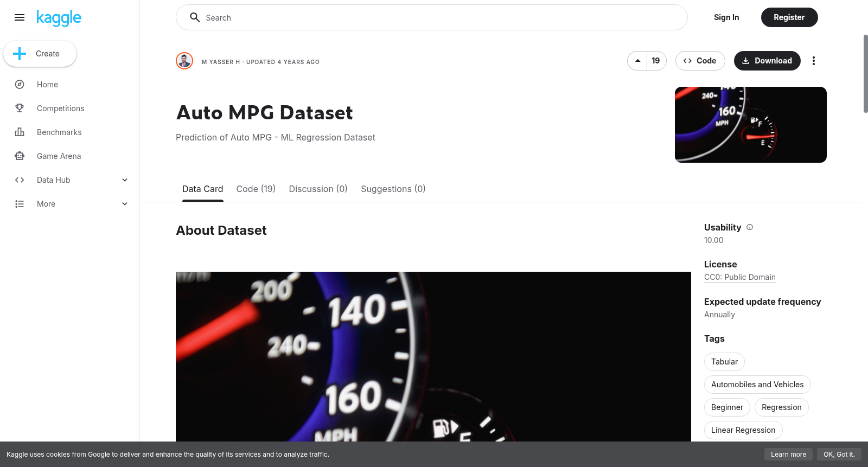Click the Register button
Screen dimensions: 868x467
[x=789, y=17]
